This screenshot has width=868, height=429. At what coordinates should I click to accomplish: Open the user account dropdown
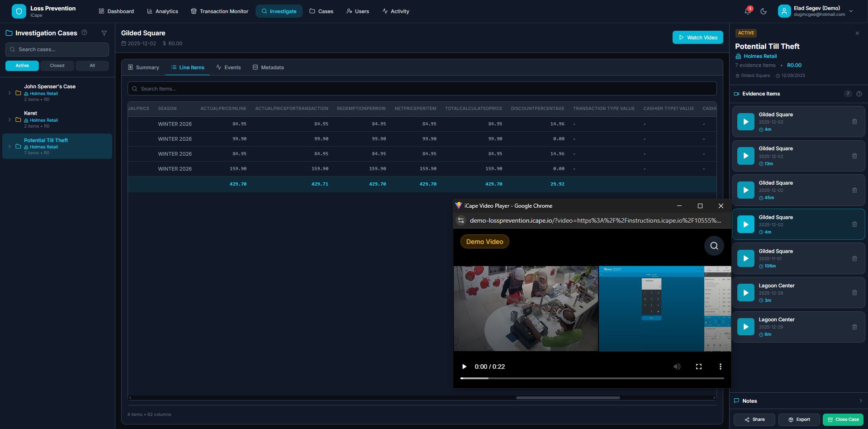[x=851, y=11]
